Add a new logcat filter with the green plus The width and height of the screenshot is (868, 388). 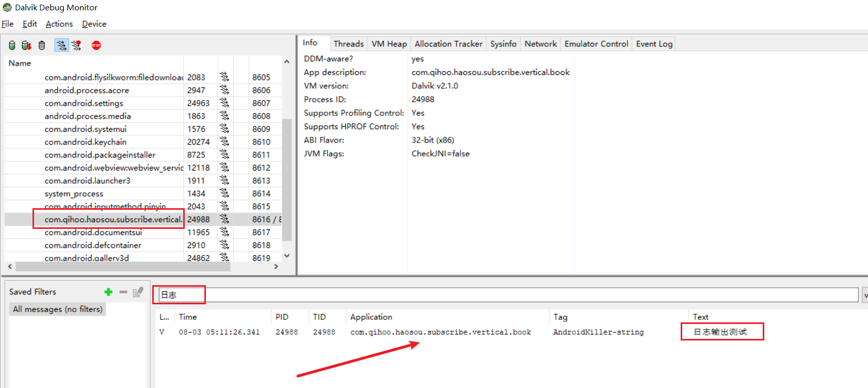[108, 292]
